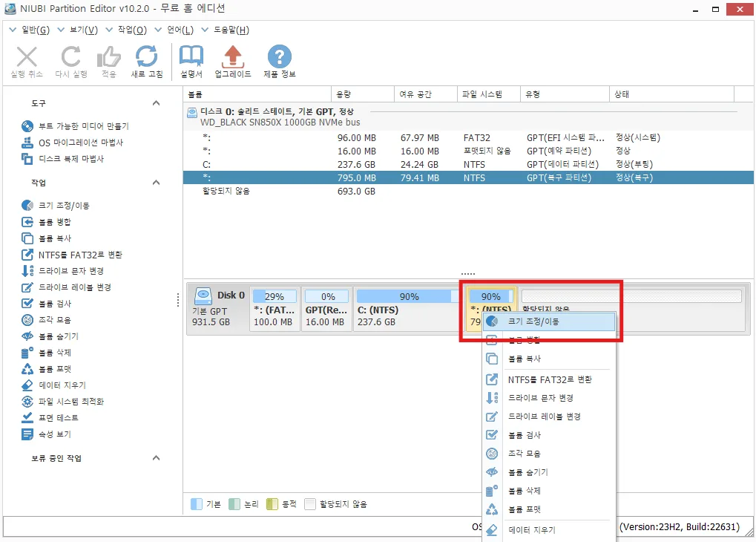Open the 도움말(H) menu
Viewport: 756px width, 542px height.
coord(226,30)
